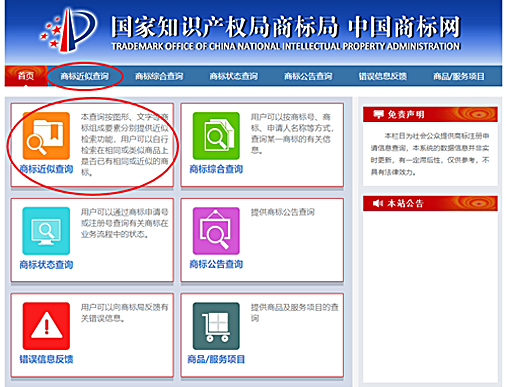Image resolution: width=506 pixels, height=387 pixels.
Task: Click the 商标近似查询 card description text
Action: point(125,144)
